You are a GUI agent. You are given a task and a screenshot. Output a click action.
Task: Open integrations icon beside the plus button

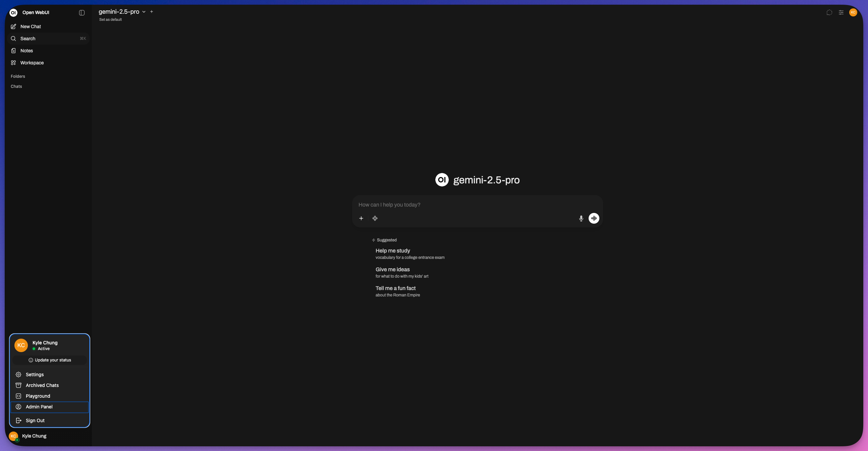pyautogui.click(x=375, y=218)
